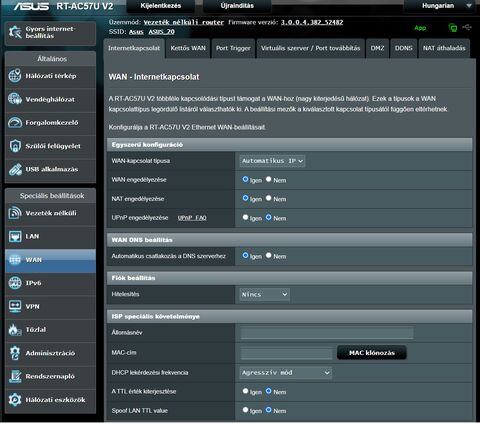
Task: Open the firmware version 3.0.0.4.382_52482 link
Action: pyautogui.click(x=312, y=22)
